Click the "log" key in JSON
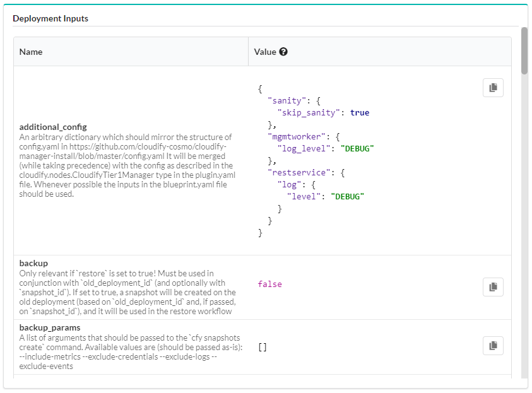 point(289,184)
